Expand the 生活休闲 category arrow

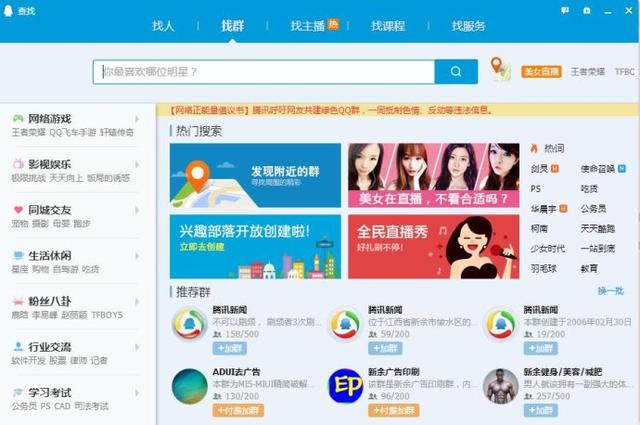pyautogui.click(x=137, y=256)
